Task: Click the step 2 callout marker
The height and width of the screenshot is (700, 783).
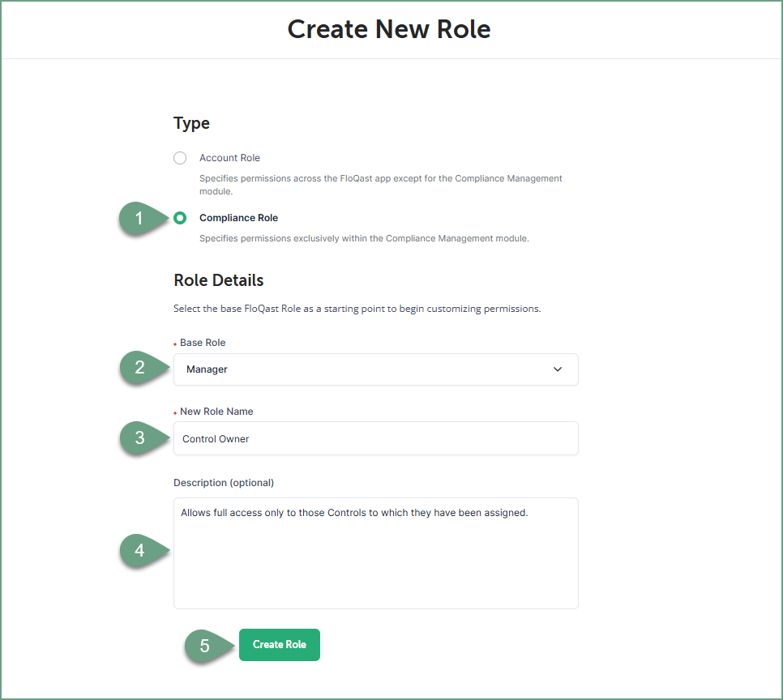Action: (141, 368)
